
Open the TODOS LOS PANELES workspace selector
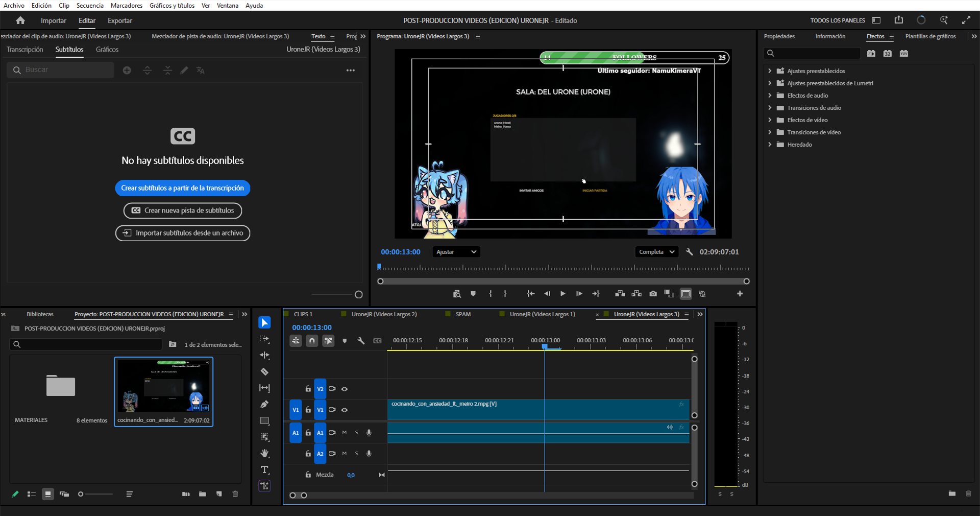click(838, 20)
